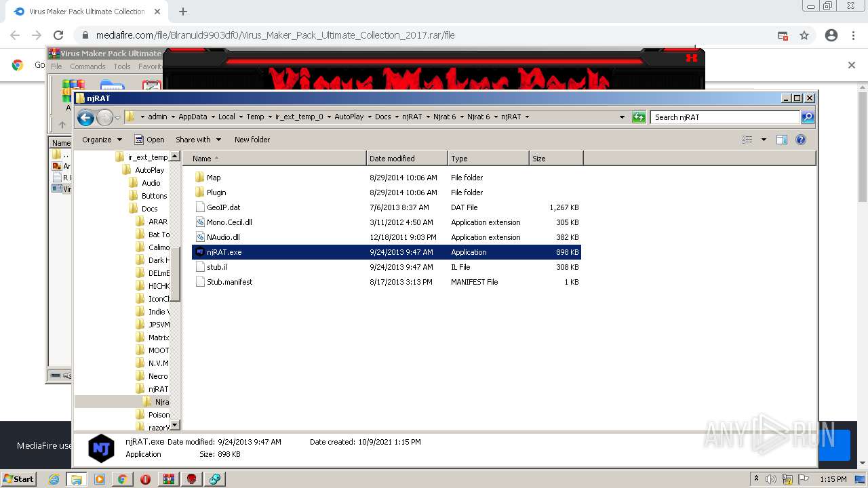The image size is (868, 488).
Task: Open Opera from the taskbar
Action: click(x=145, y=479)
